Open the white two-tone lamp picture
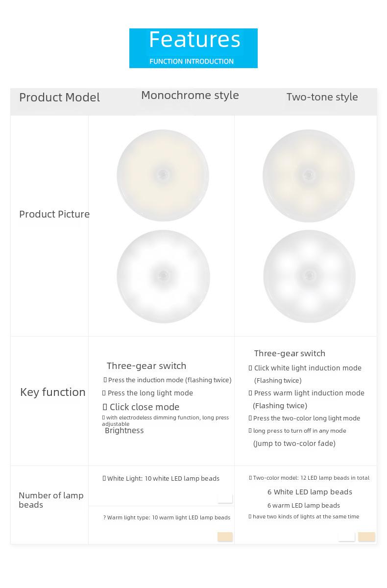 (x=309, y=276)
